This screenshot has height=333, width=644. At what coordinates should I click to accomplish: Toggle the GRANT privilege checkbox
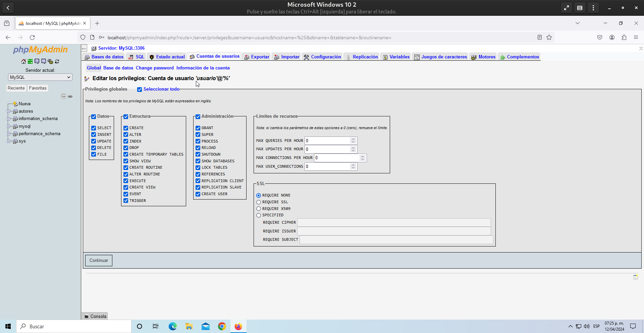click(x=198, y=128)
